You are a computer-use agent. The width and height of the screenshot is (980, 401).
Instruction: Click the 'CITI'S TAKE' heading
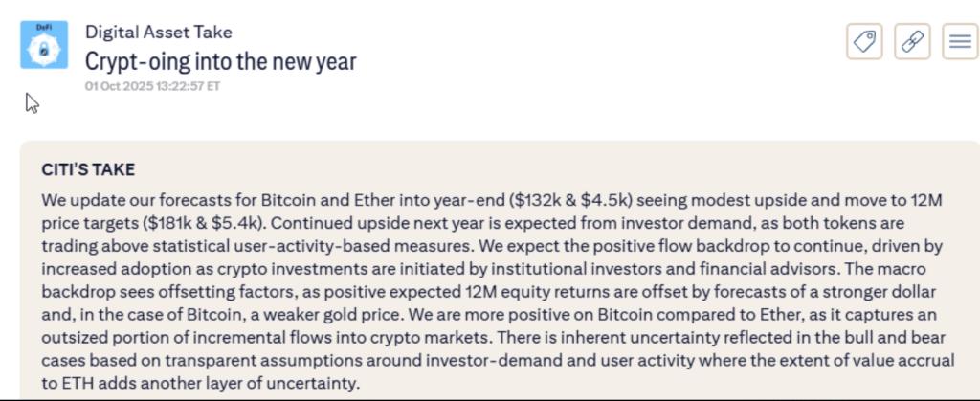(88, 169)
